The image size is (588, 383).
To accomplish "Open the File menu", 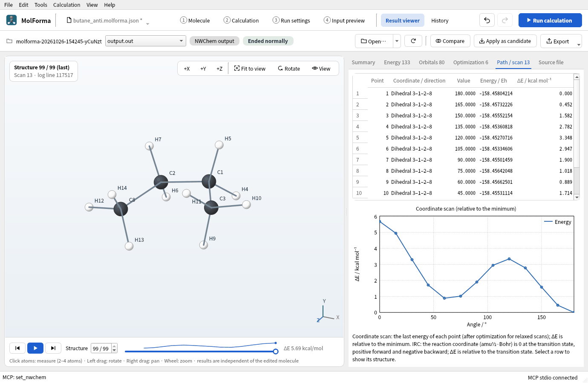I will pos(9,5).
